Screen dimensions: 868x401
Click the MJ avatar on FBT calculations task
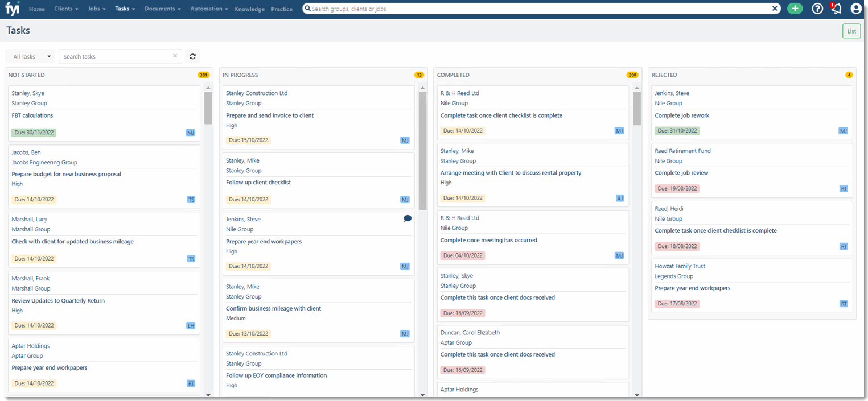coord(191,132)
